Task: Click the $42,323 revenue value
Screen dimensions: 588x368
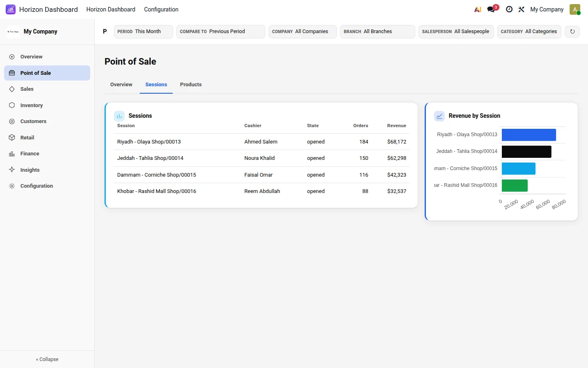Action: (396, 175)
